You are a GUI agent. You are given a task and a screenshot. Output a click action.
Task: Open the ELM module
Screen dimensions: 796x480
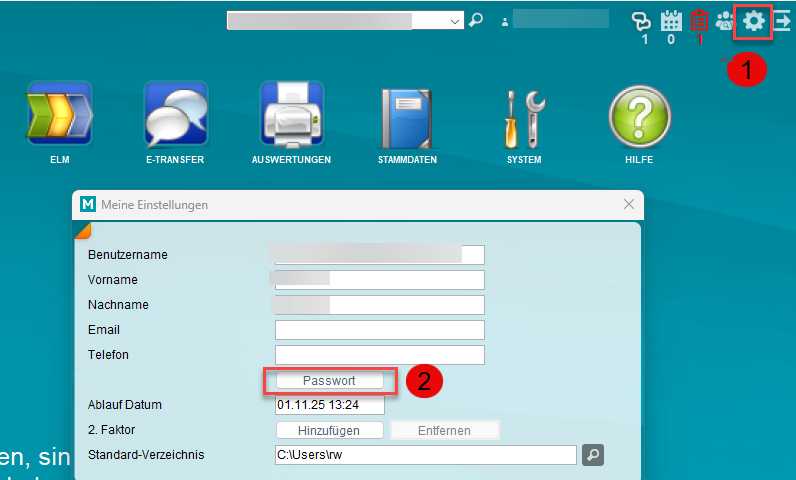pyautogui.click(x=59, y=114)
